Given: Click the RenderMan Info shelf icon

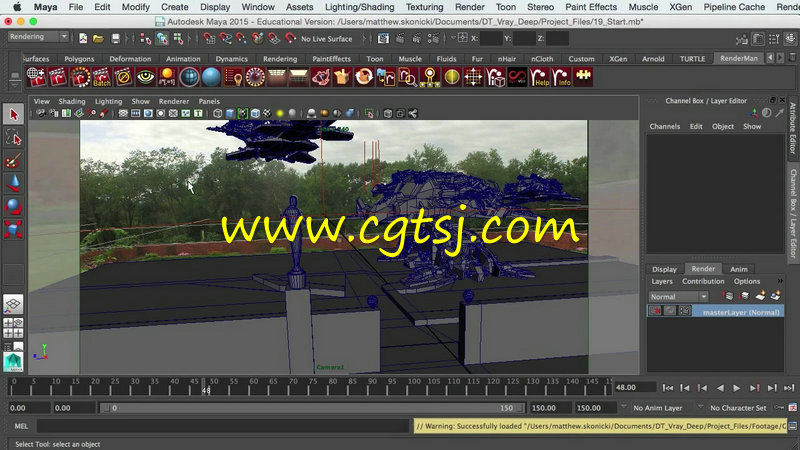Looking at the screenshot, I should pyautogui.click(x=561, y=77).
